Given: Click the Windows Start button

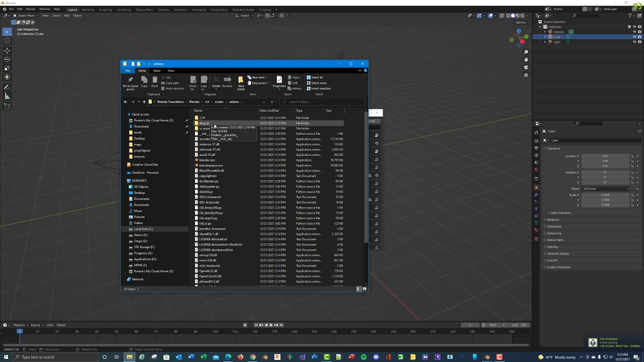Looking at the screenshot, I should click(6, 357).
